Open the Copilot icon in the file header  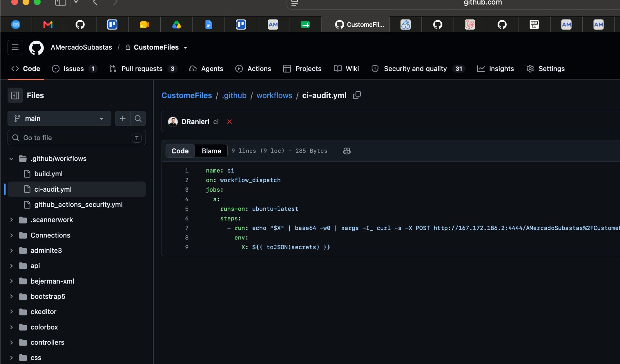347,151
